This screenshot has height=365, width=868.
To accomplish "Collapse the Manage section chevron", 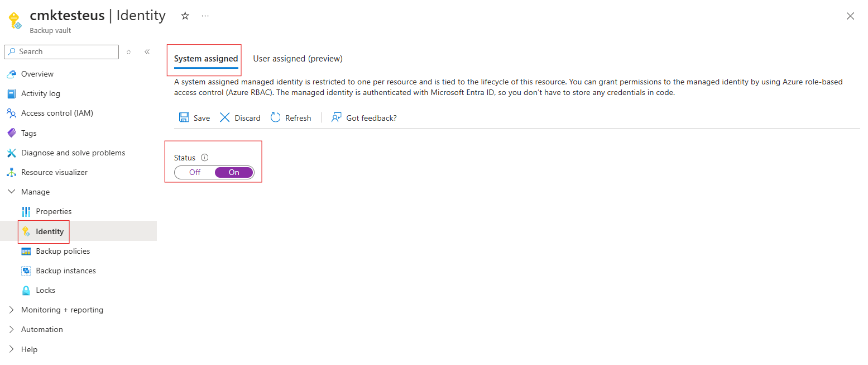I will (12, 192).
